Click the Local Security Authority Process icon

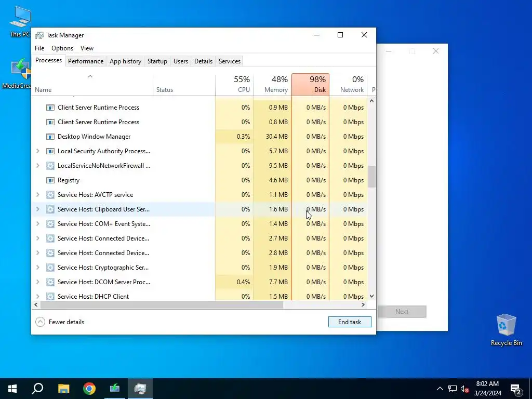pyautogui.click(x=50, y=151)
